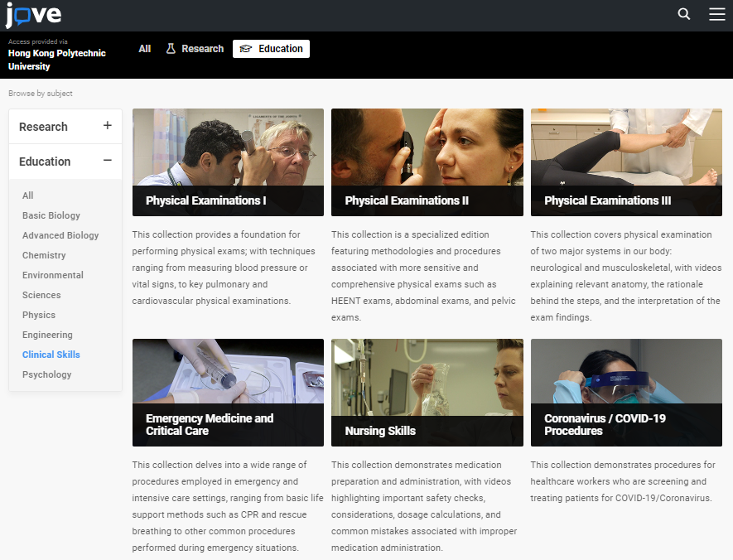Click the Browse by subject label
The image size is (733, 560).
coord(41,94)
